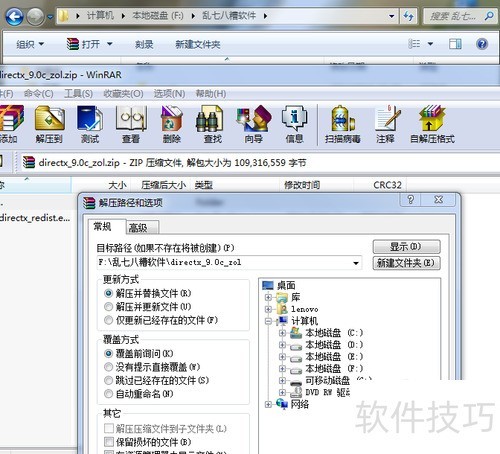Select Ask before overwrite (覆盖前询问) option
The width and height of the screenshot is (500, 454).
(139, 353)
